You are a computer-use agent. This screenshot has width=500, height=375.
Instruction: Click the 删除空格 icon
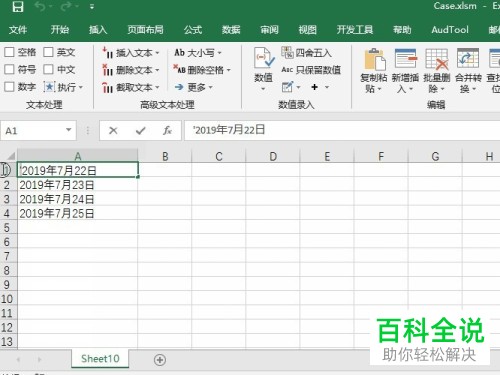[x=179, y=69]
